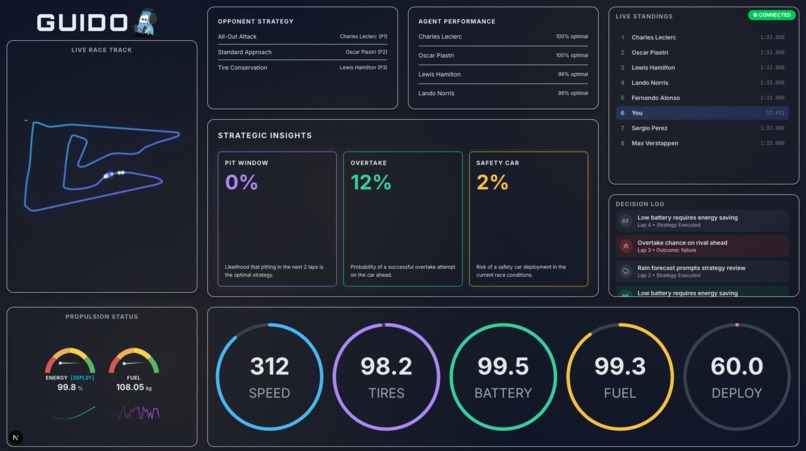
Task: Select Lewis Hamilton in Live Standings
Action: click(702, 67)
